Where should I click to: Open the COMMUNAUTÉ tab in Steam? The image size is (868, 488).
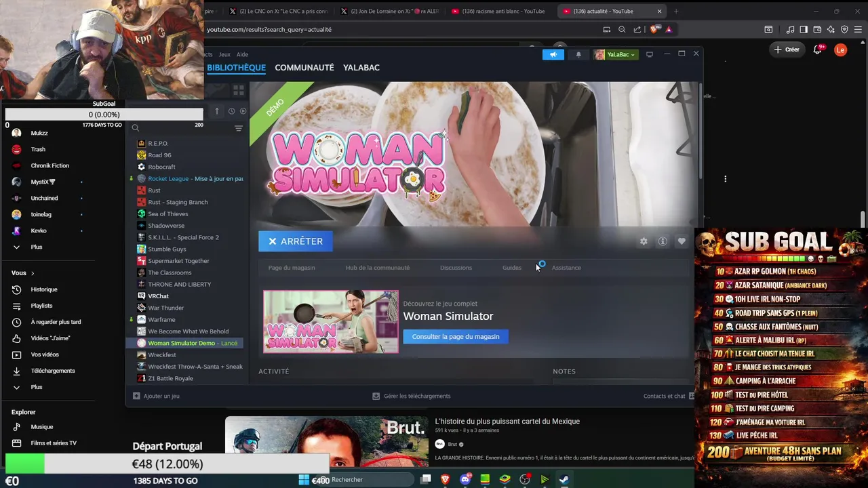[304, 67]
